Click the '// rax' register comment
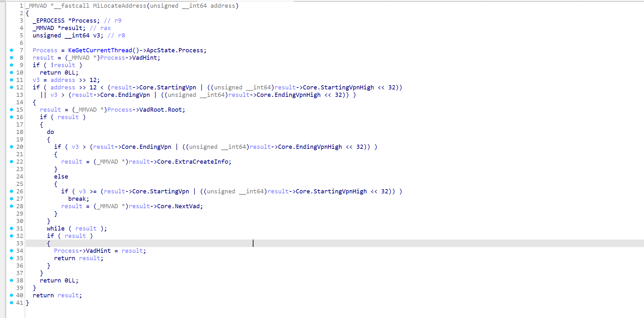Image resolution: width=644 pixels, height=318 pixels. tap(100, 28)
